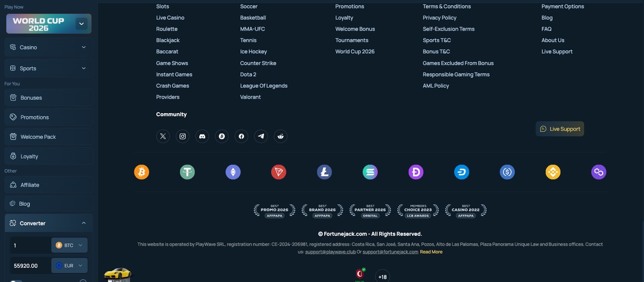This screenshot has height=282, width=644.
Task: Click the converted value field 55920.00
Action: click(x=31, y=265)
